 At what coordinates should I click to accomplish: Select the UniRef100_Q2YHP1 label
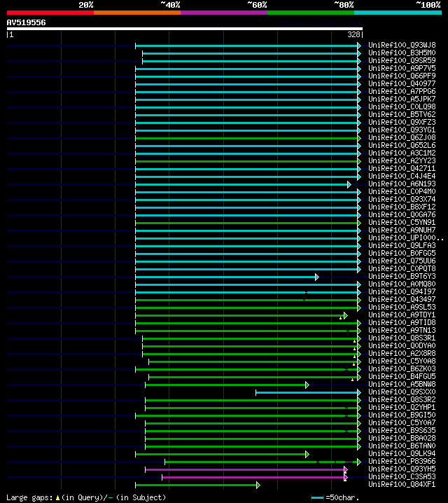coord(402,407)
